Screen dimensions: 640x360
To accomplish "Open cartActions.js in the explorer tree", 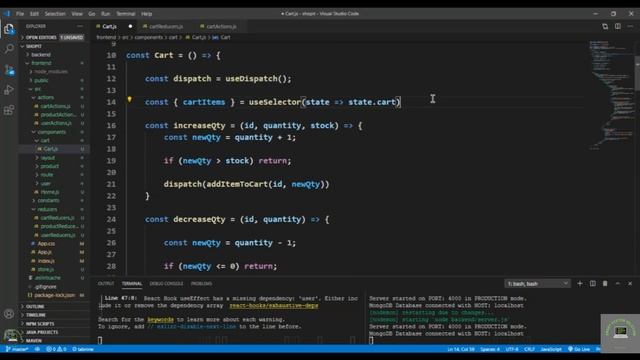I will tap(55, 106).
